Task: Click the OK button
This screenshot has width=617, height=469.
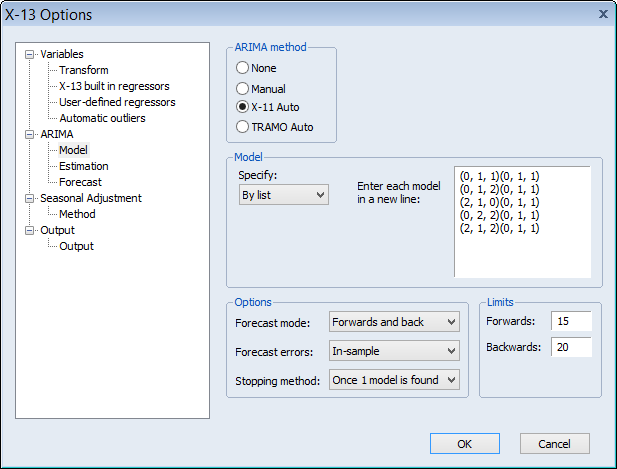Action: (x=464, y=443)
